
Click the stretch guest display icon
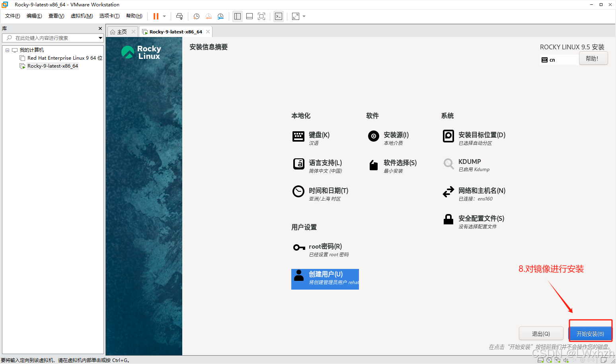point(296,16)
